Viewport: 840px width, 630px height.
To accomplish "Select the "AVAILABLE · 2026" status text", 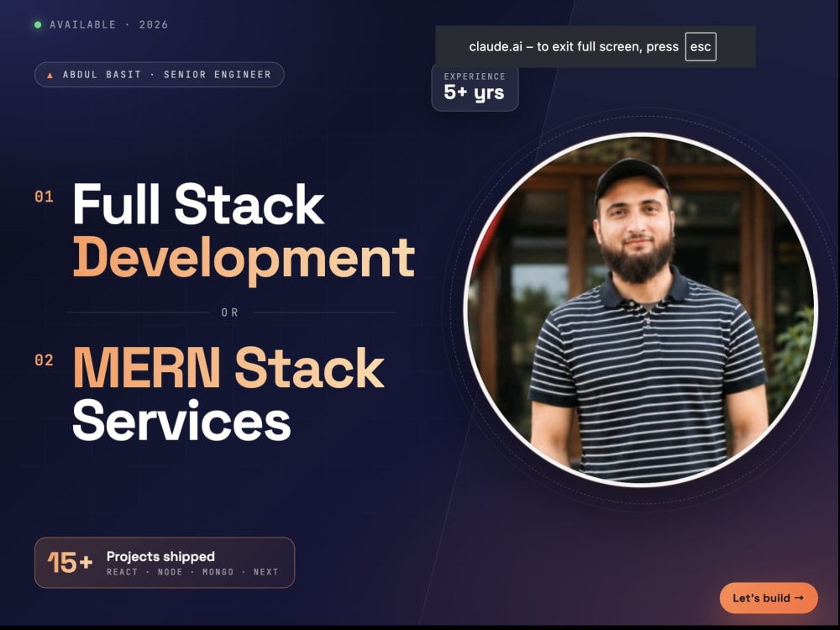I will (108, 24).
